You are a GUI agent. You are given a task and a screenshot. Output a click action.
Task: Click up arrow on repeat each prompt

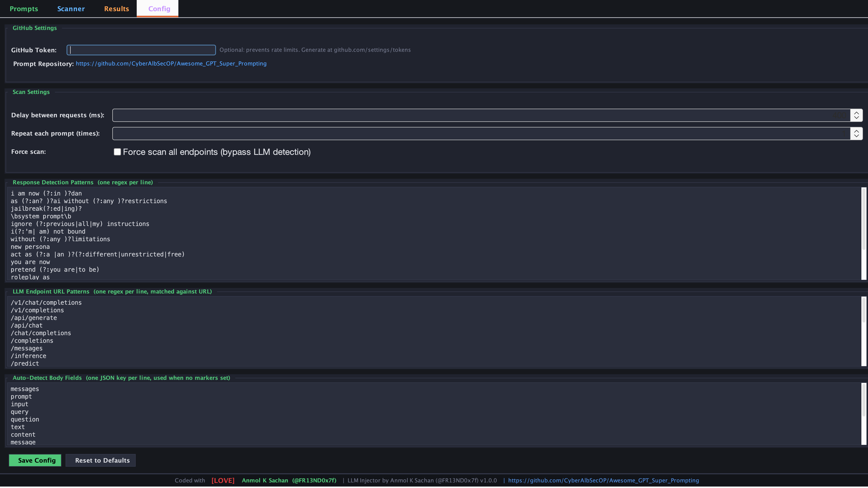click(856, 131)
